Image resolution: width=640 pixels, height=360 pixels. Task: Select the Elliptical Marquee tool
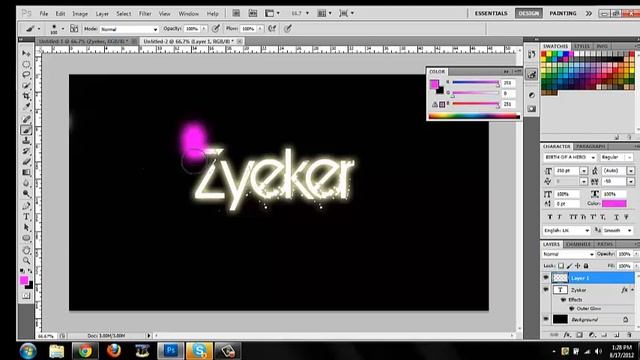[x=26, y=64]
